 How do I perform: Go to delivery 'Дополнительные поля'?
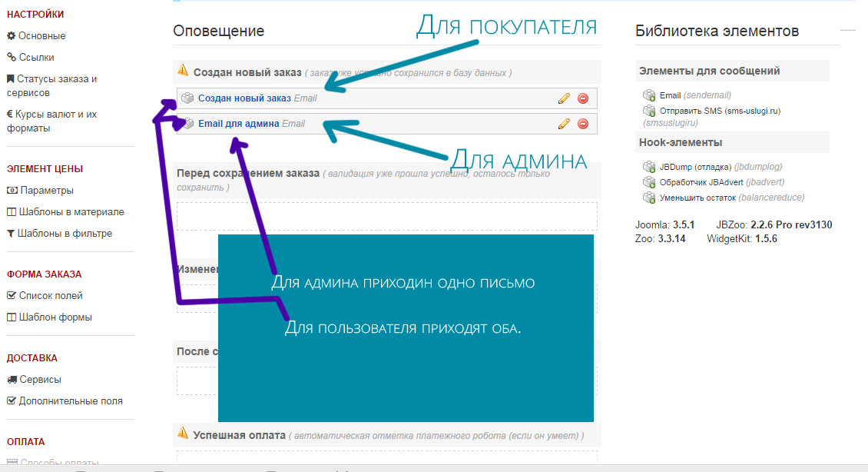click(x=70, y=401)
